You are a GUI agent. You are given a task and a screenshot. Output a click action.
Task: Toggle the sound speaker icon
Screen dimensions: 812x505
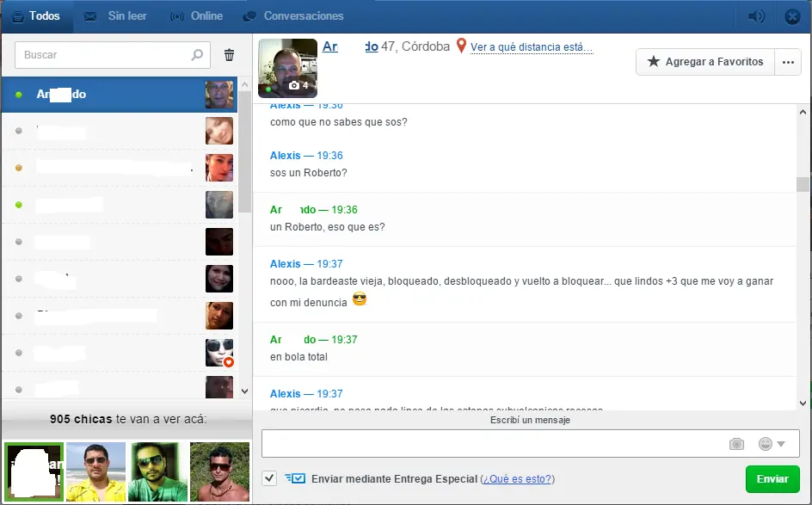tap(756, 16)
